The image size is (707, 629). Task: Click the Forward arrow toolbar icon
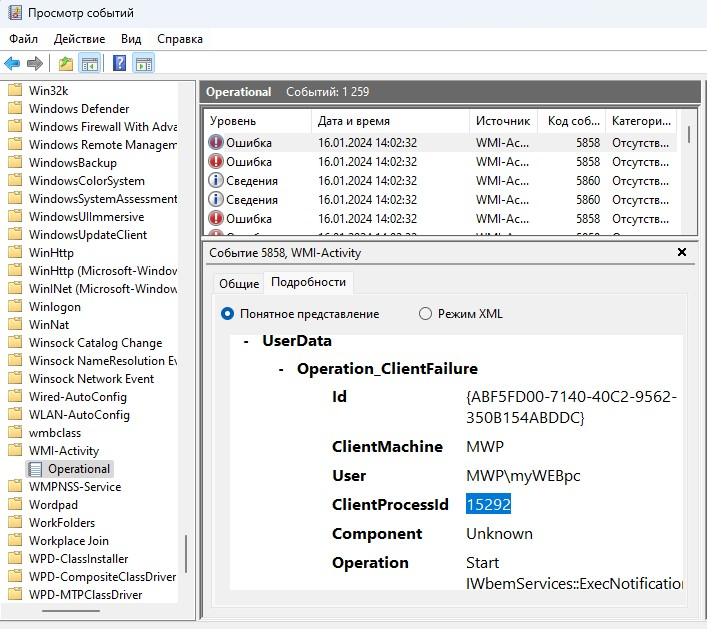[35, 64]
